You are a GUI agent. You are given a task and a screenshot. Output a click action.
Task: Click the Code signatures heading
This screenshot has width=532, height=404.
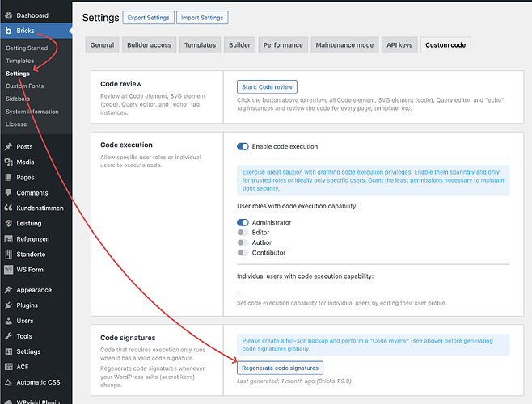(x=128, y=338)
